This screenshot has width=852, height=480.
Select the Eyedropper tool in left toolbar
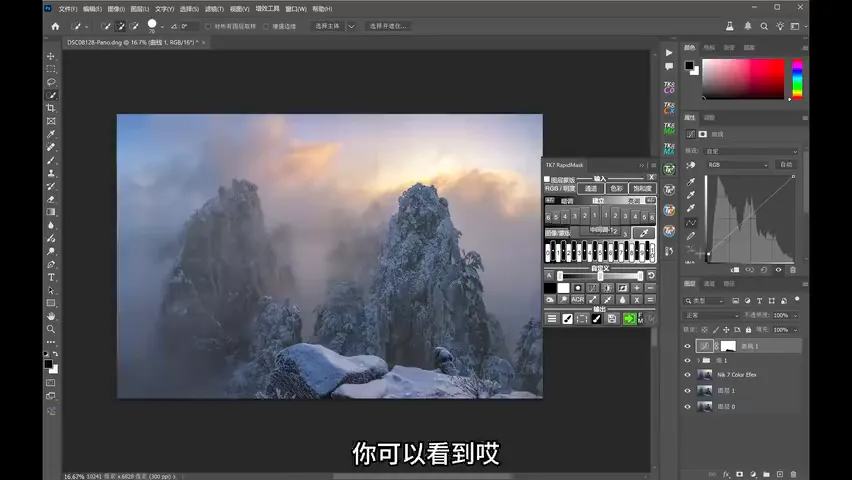click(x=51, y=134)
